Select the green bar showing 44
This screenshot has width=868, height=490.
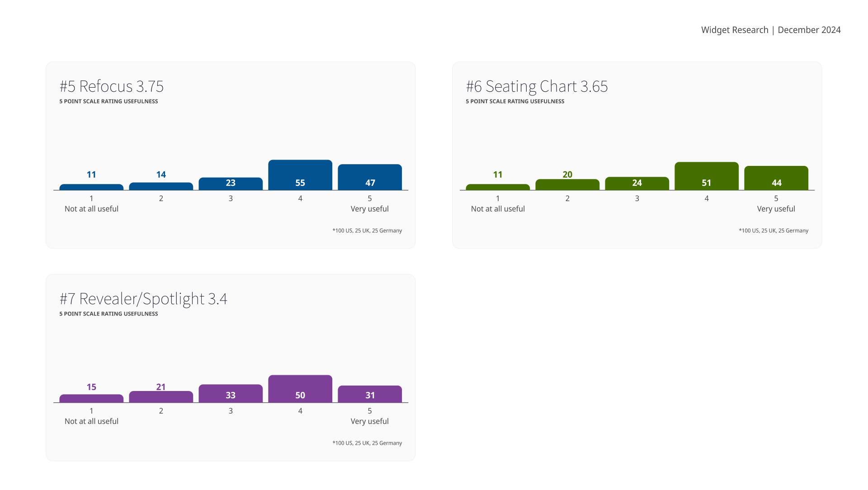776,178
